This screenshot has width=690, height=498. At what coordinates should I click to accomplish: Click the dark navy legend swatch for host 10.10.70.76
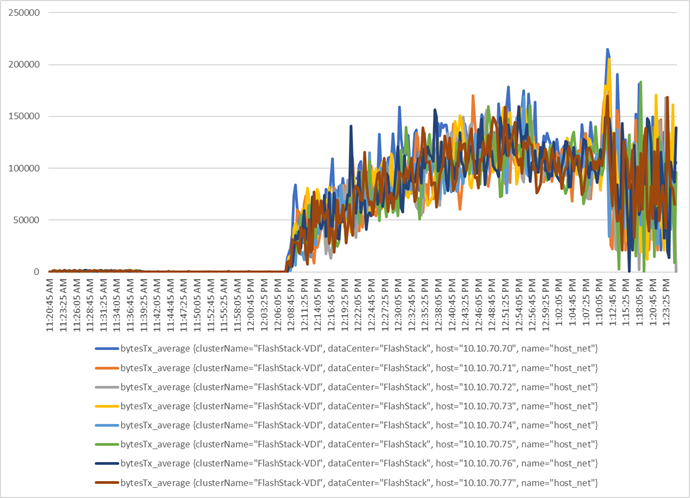click(107, 463)
